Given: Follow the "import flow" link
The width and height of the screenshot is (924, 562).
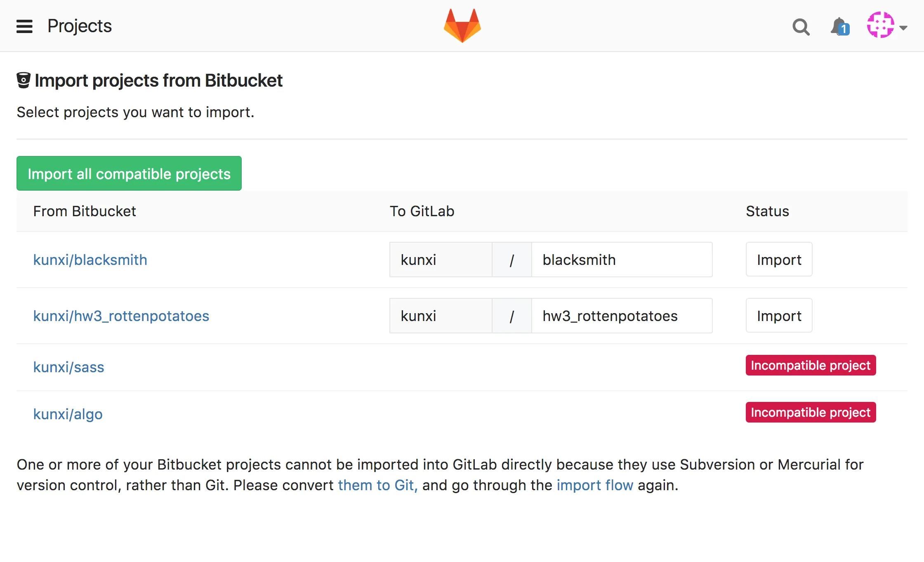Looking at the screenshot, I should pos(594,485).
